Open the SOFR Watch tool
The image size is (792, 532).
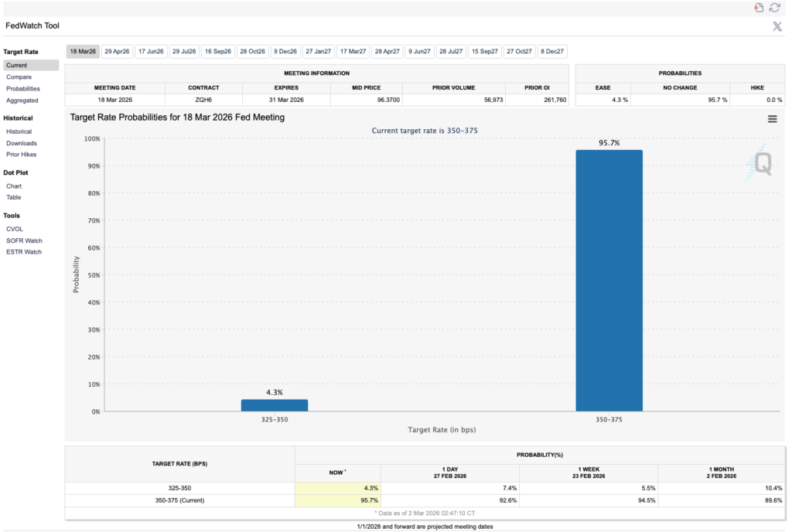point(24,240)
